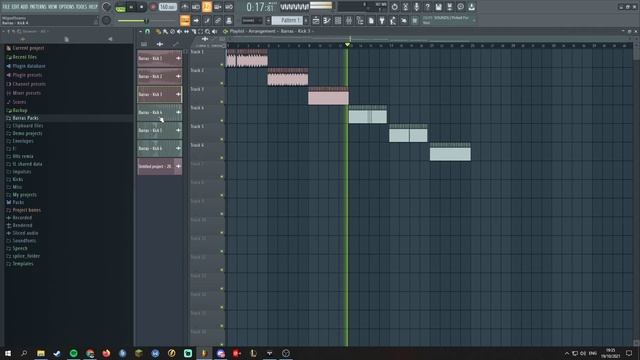The image size is (640, 360).
Task: Open the piano roll view icon
Action: pos(327,20)
